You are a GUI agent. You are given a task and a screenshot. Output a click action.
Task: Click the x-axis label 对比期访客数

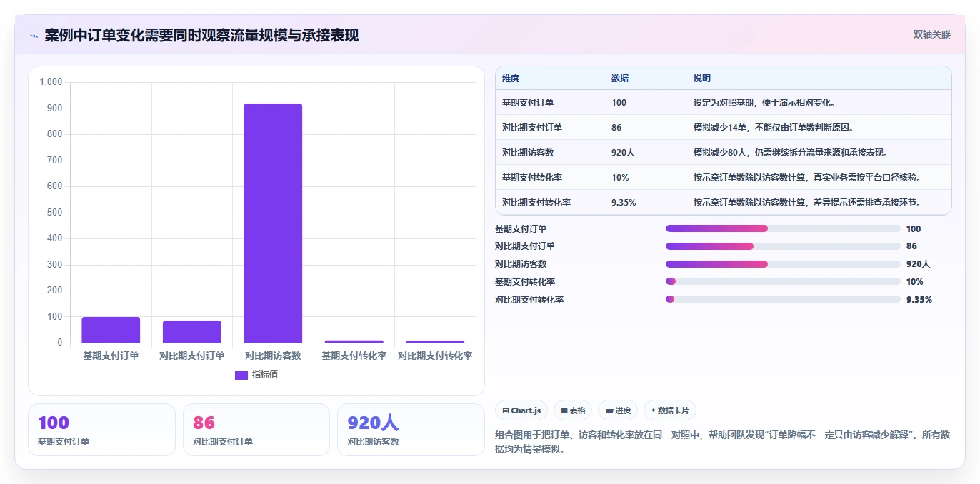click(273, 356)
